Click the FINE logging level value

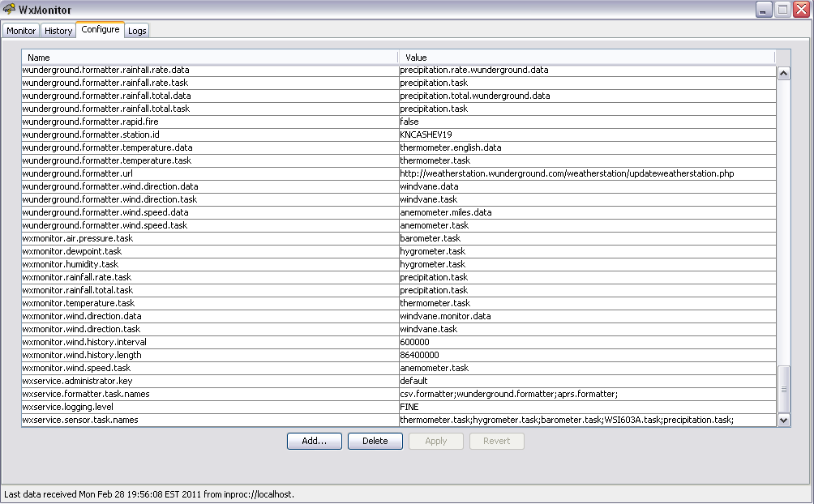pyautogui.click(x=409, y=407)
